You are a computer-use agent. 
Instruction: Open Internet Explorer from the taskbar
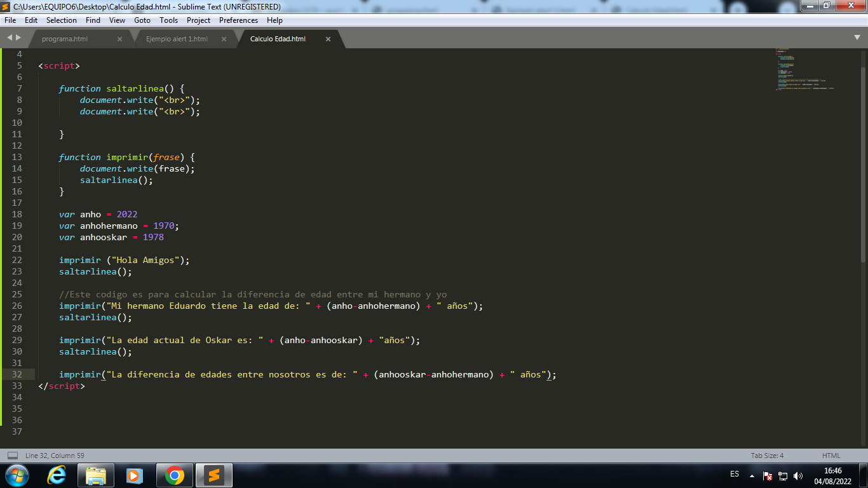point(57,475)
